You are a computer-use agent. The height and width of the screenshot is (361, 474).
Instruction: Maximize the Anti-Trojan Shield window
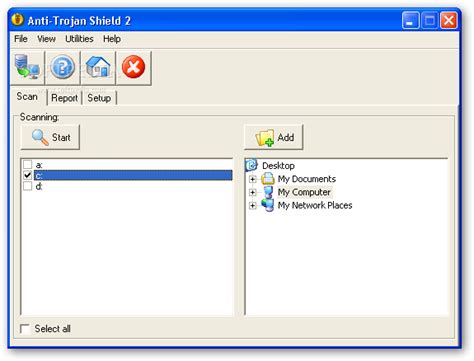tap(430, 21)
